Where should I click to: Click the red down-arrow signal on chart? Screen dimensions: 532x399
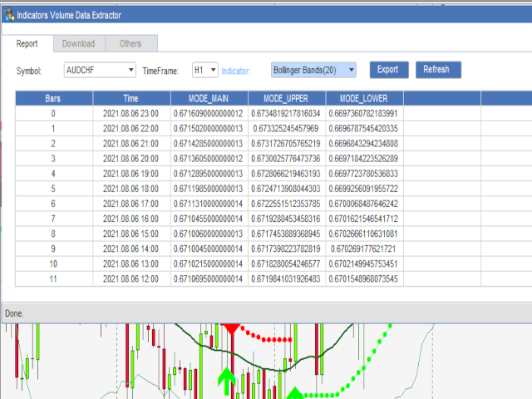232,329
